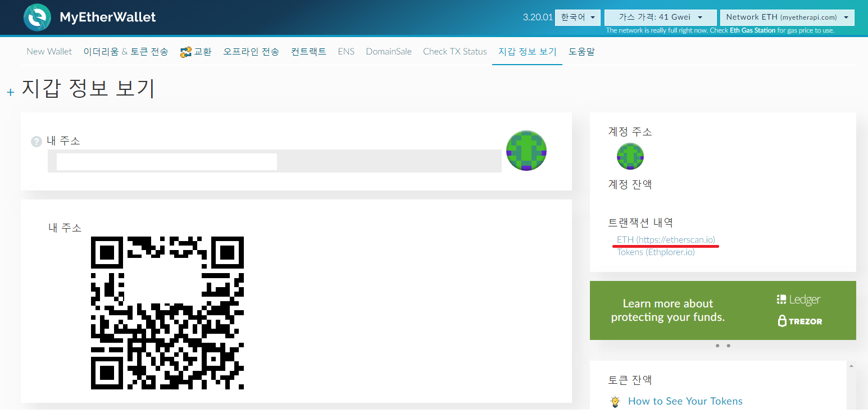This screenshot has width=868, height=413.
Task: Click the token balance panel scrollbar up arrow
Action: (851, 366)
